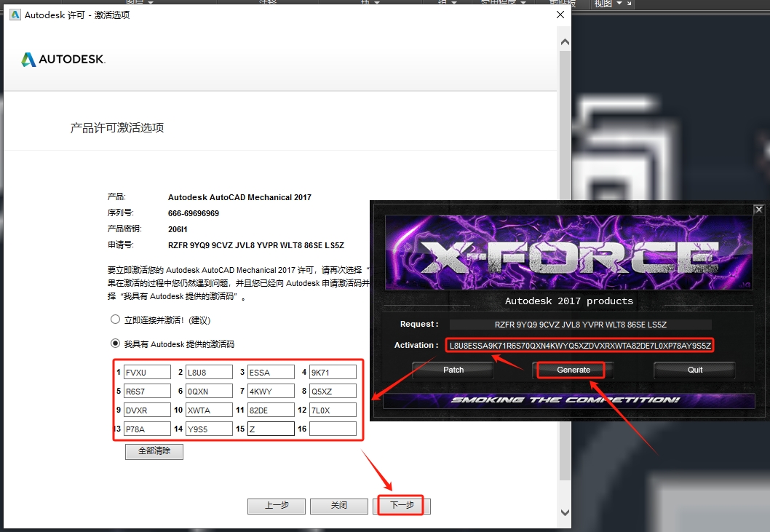
Task: Close the X-Force keygen window
Action: click(758, 210)
